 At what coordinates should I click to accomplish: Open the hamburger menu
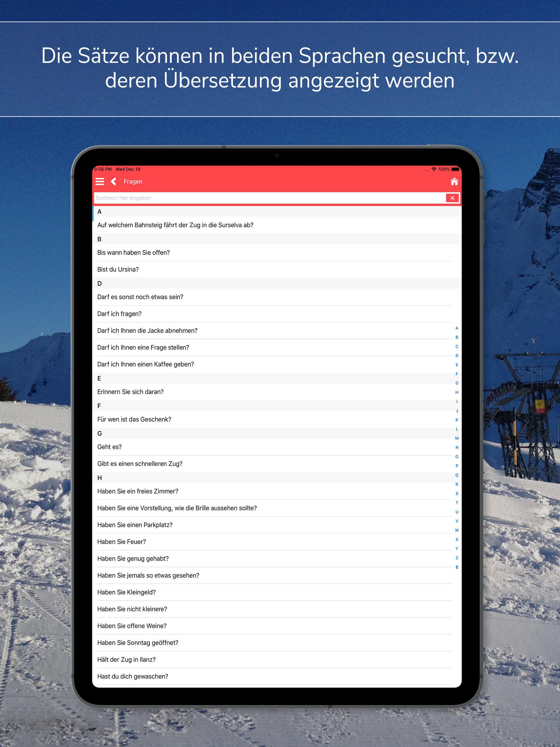[x=100, y=182]
